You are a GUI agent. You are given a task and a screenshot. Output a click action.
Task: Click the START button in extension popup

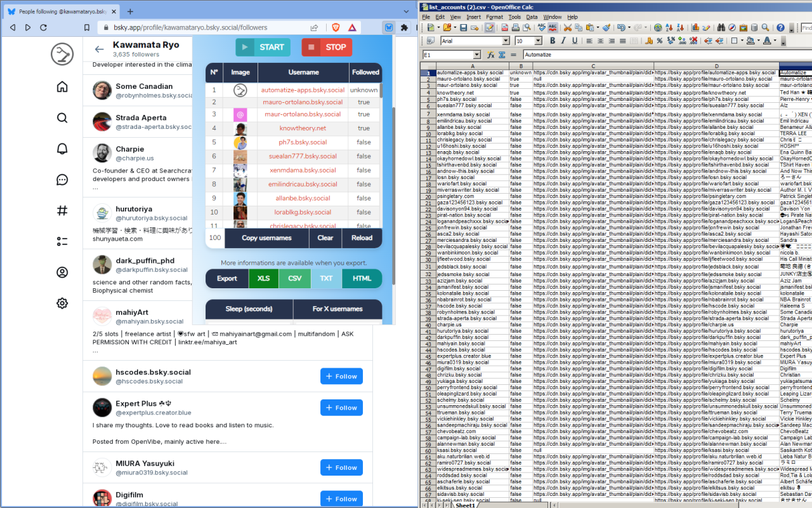[x=263, y=47]
